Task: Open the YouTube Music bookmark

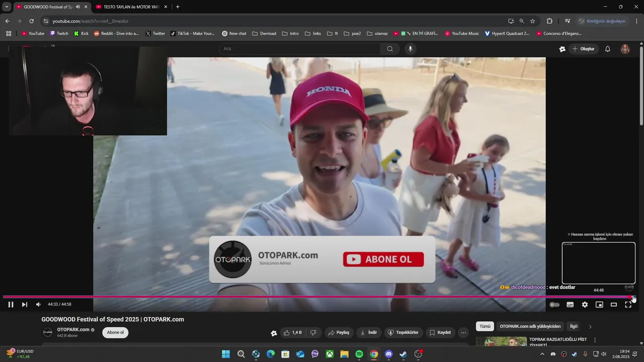Action: point(462,34)
